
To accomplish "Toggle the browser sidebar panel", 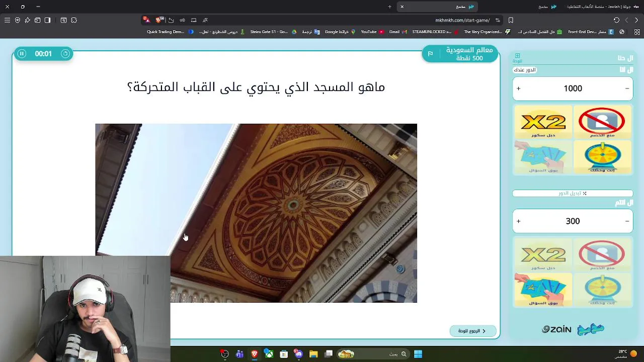I will coord(47,20).
